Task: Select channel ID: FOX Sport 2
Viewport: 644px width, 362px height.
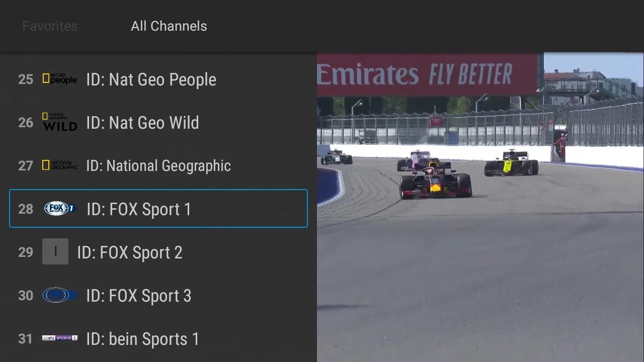Action: click(x=158, y=252)
